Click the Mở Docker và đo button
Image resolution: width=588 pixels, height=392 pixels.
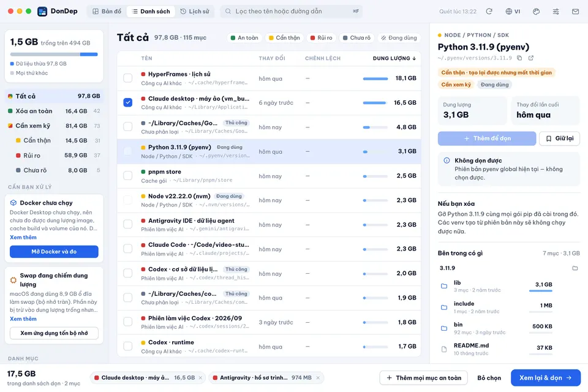click(54, 251)
